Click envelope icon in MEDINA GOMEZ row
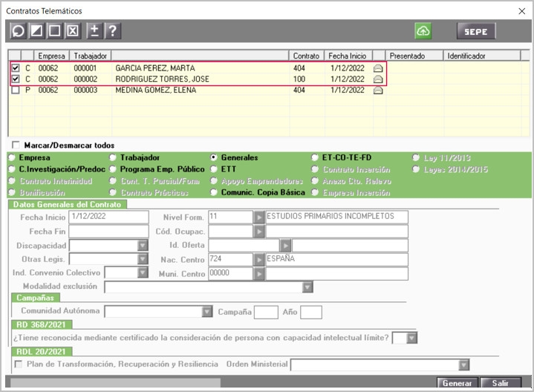The height and width of the screenshot is (392, 534). point(378,91)
